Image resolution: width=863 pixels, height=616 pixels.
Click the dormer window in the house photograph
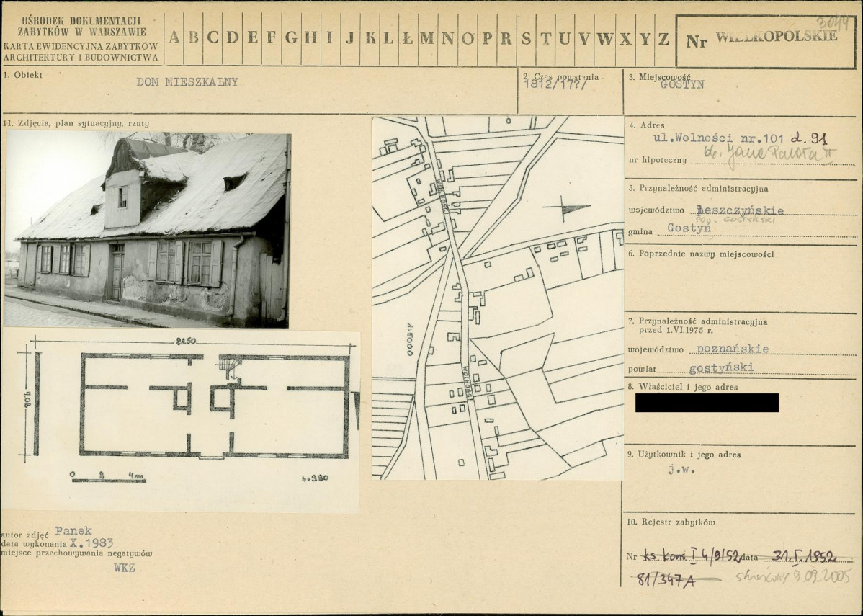point(122,197)
